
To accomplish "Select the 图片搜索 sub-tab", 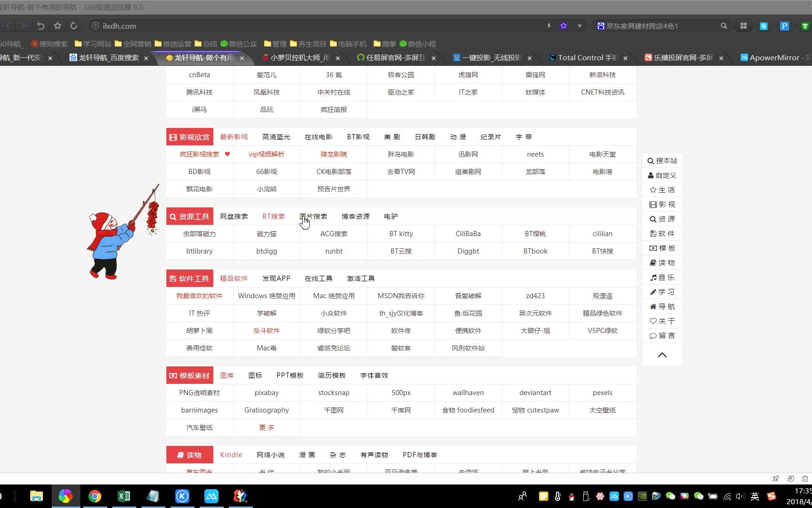I will point(313,216).
